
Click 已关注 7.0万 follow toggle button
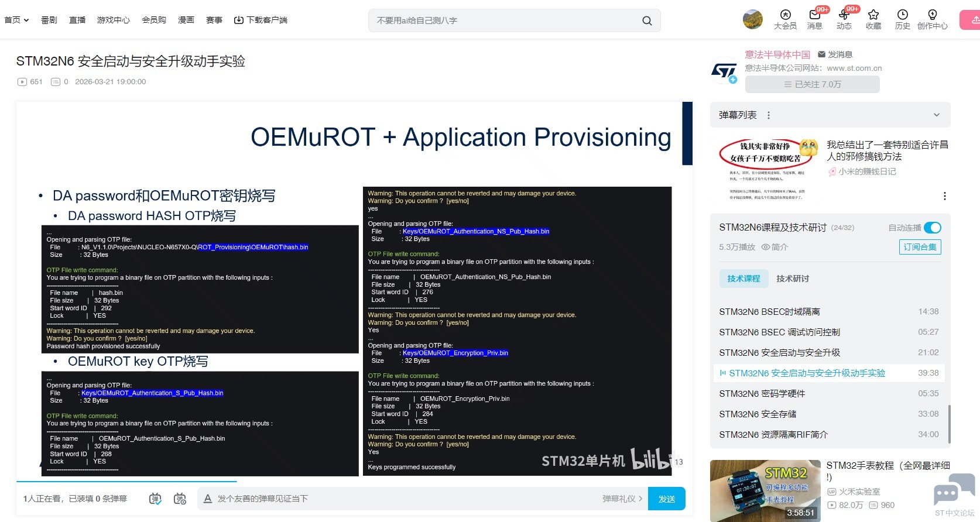point(812,84)
